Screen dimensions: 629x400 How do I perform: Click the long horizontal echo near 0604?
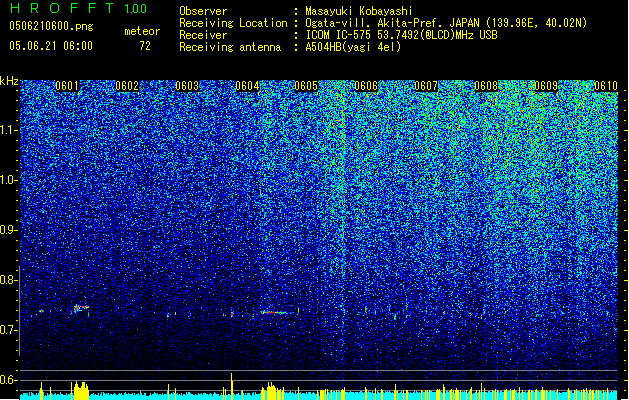274,312
